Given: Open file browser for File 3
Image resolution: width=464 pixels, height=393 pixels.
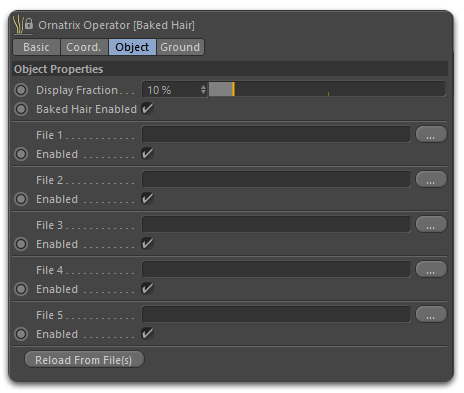Looking at the screenshot, I should pyautogui.click(x=431, y=224).
